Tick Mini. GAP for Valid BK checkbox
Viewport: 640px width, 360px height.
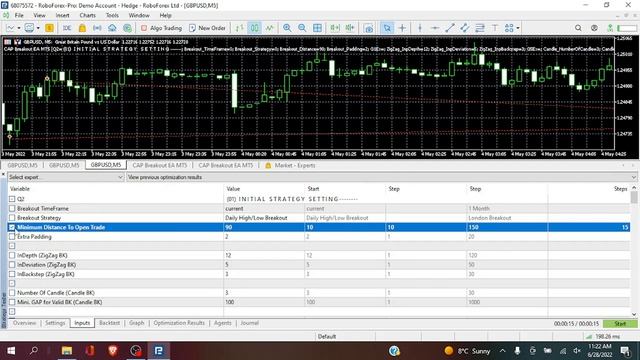[12, 302]
